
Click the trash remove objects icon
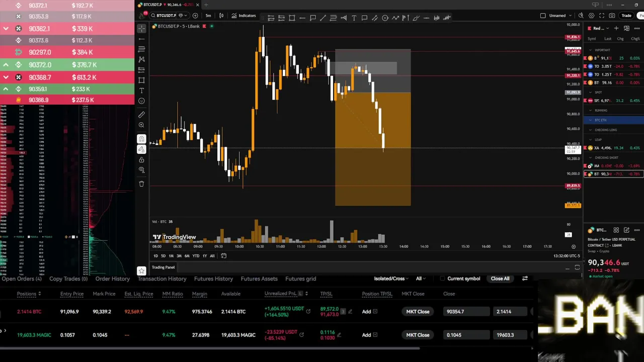(x=141, y=184)
